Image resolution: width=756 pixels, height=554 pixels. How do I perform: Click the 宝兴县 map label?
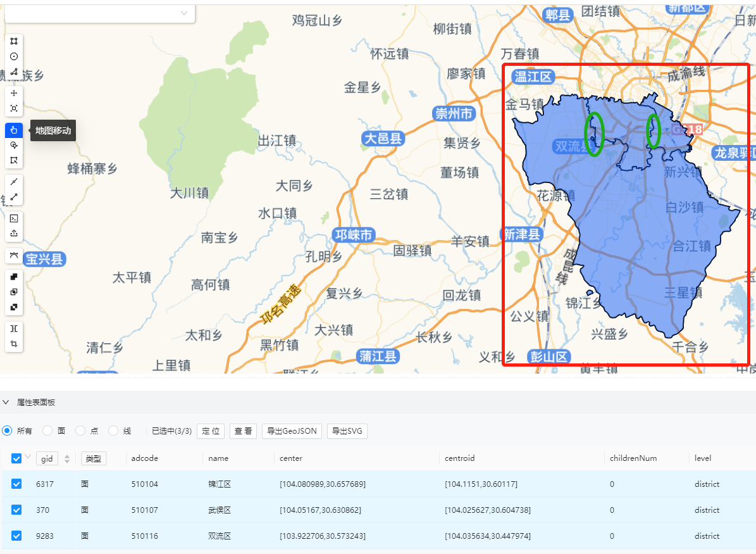44,259
